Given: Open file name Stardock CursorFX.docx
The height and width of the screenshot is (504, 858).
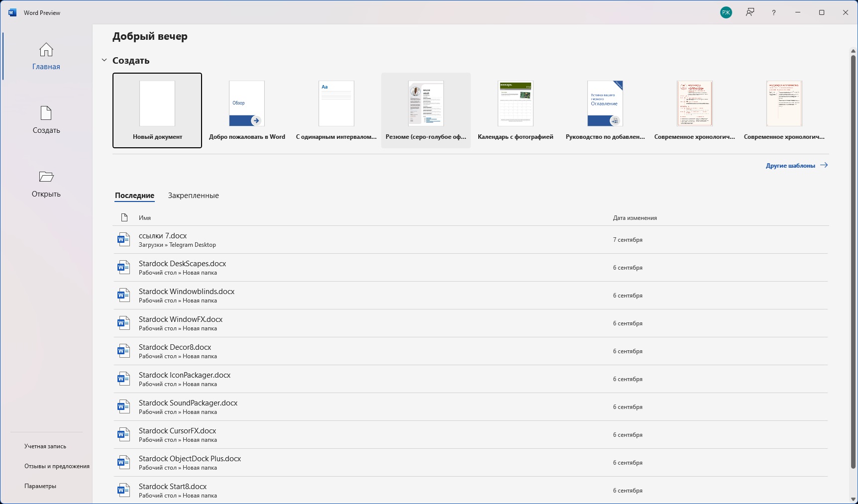Looking at the screenshot, I should click(178, 431).
